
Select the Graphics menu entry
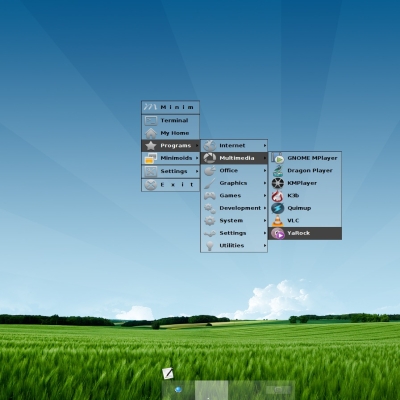(x=234, y=183)
